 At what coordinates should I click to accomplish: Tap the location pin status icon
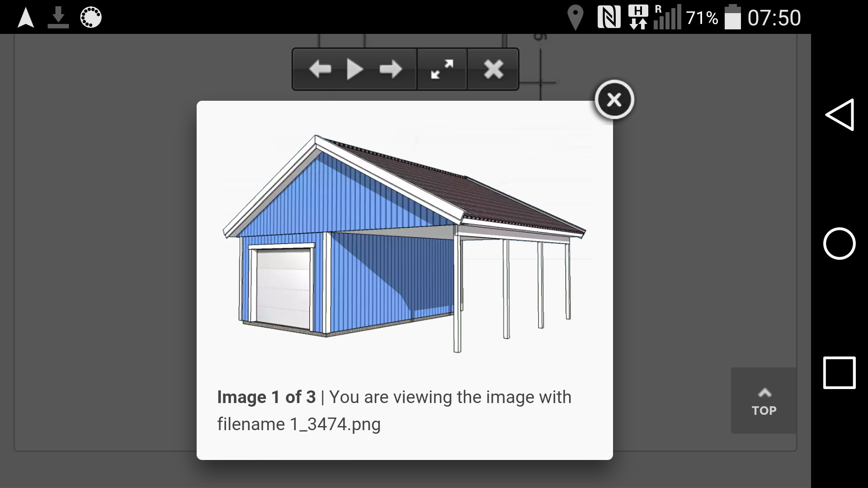[x=575, y=18]
